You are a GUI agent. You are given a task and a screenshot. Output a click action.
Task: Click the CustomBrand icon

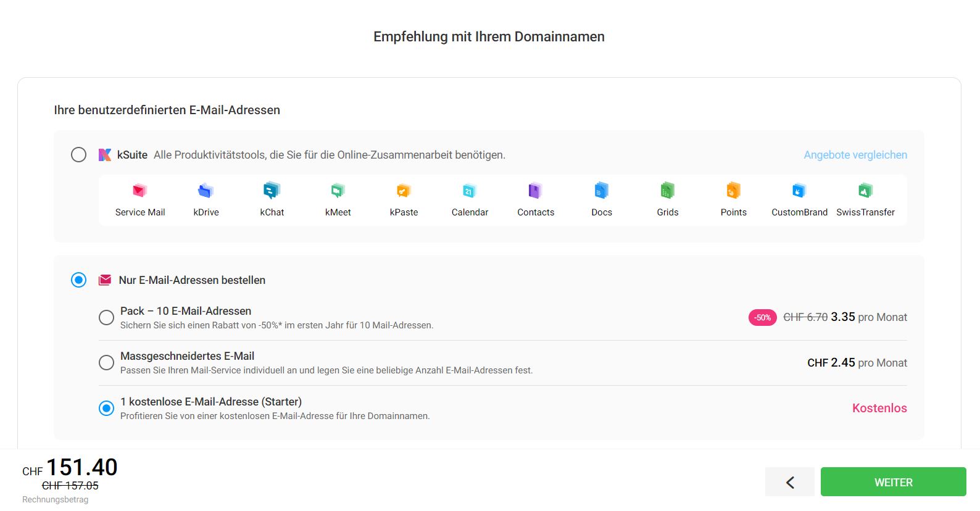799,191
